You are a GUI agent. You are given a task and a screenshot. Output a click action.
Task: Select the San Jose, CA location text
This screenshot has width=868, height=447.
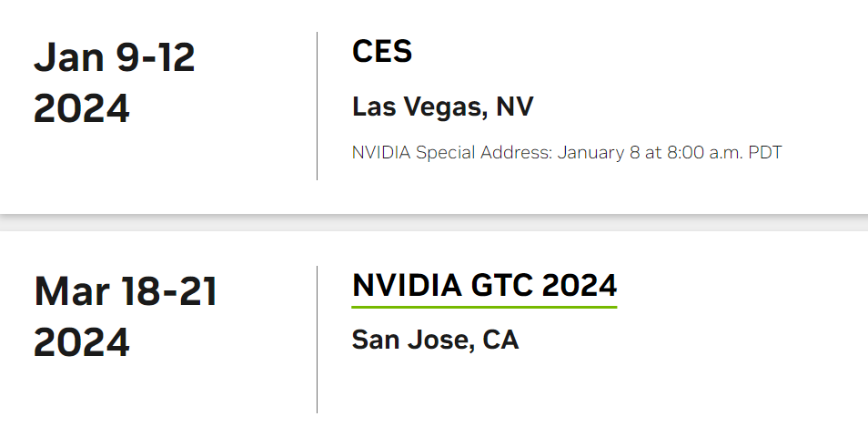click(435, 340)
